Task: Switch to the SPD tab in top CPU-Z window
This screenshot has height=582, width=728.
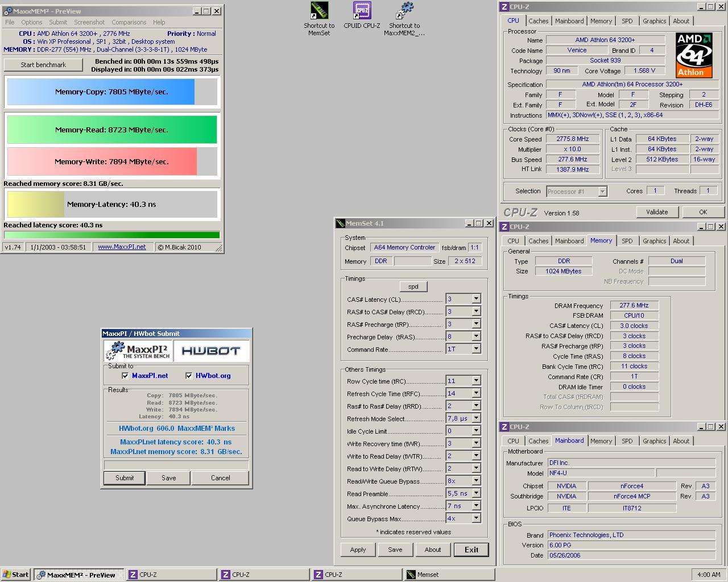Action: click(x=627, y=21)
